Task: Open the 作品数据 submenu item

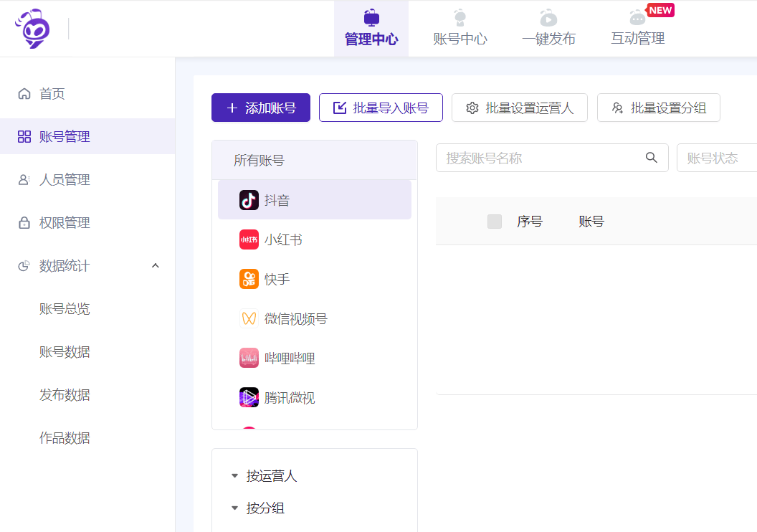Action: [x=65, y=438]
